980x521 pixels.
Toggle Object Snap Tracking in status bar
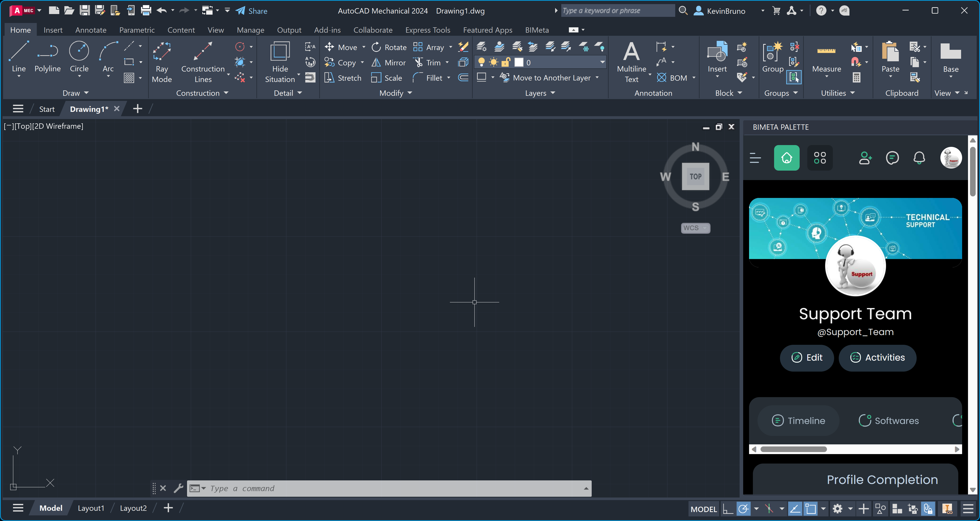795,508
